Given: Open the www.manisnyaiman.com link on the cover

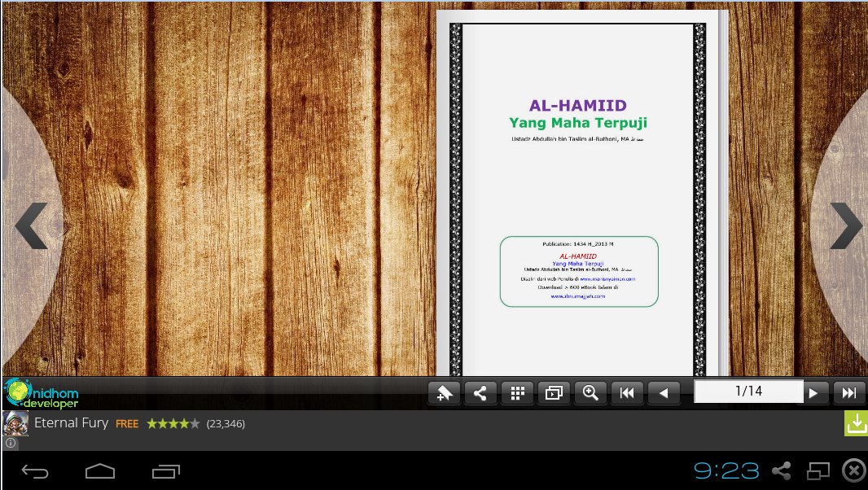Looking at the screenshot, I should click(607, 279).
